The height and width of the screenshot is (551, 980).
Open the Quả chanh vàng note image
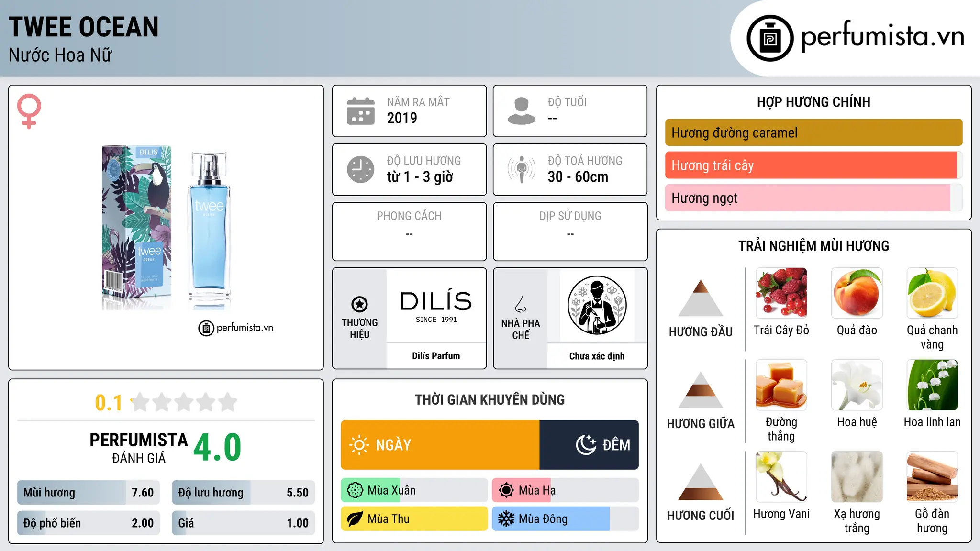(x=932, y=293)
